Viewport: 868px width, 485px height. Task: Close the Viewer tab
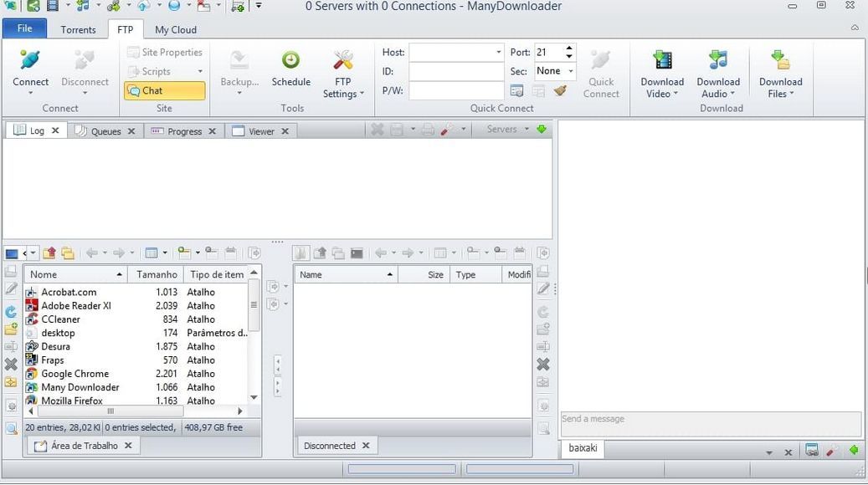pyautogui.click(x=285, y=131)
